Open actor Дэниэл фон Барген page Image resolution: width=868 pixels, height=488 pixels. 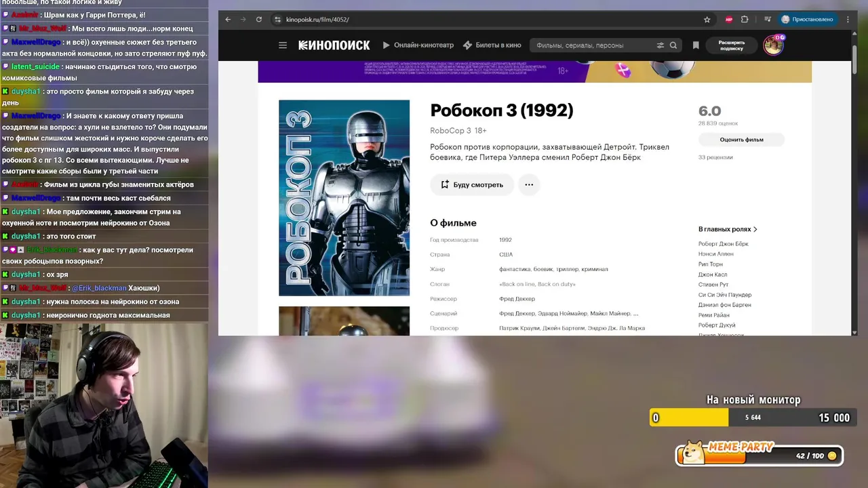[725, 305]
